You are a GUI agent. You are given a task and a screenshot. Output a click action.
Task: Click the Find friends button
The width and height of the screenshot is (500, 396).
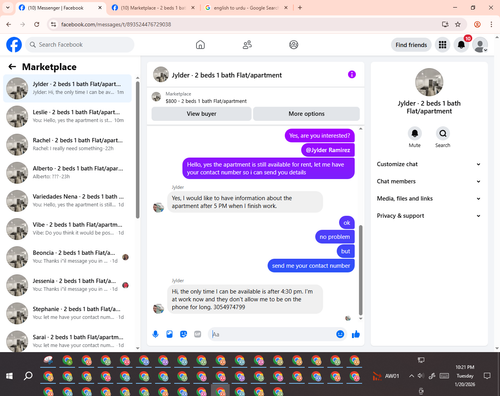coord(411,45)
